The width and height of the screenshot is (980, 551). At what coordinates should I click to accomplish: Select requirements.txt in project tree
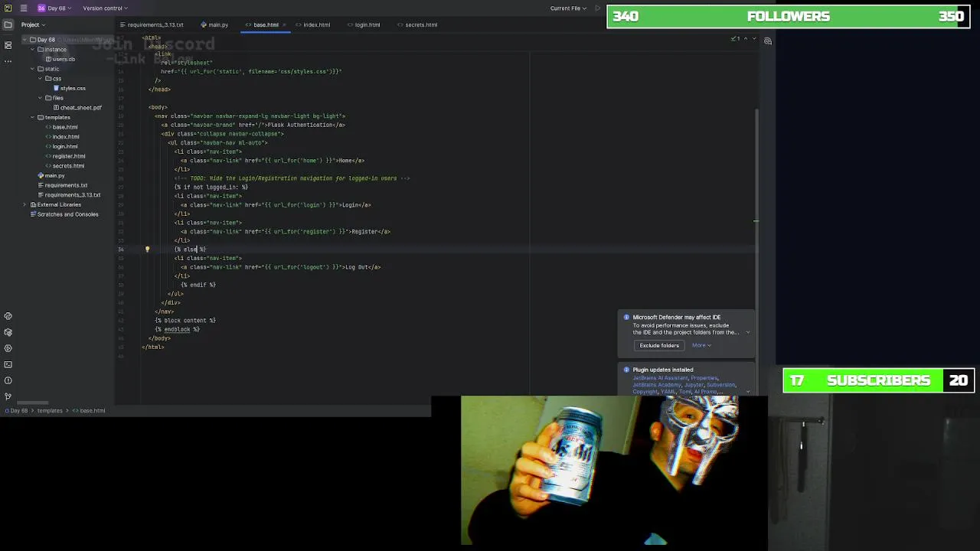point(62,185)
